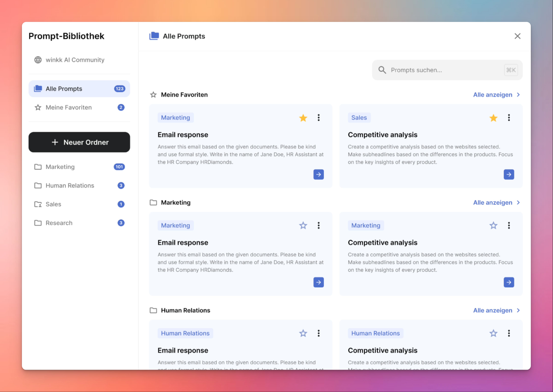The height and width of the screenshot is (392, 553).
Task: Expand Human Relations via Alle anzeigen chevron
Action: click(518, 310)
